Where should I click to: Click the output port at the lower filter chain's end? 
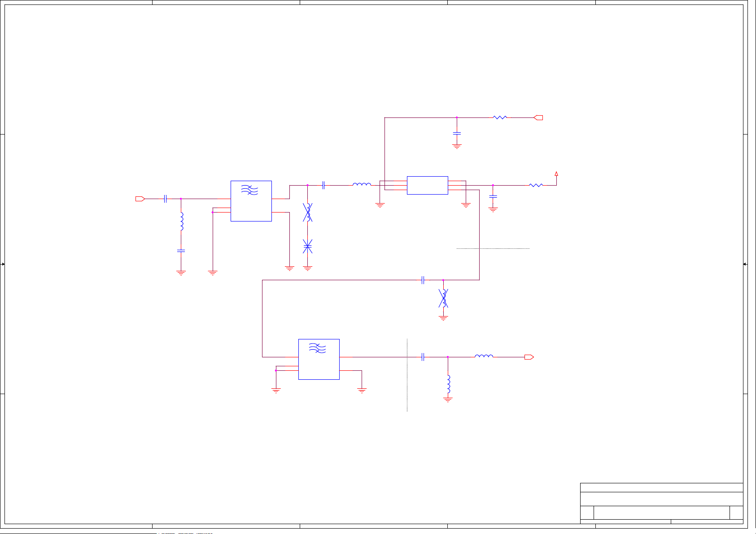(529, 357)
